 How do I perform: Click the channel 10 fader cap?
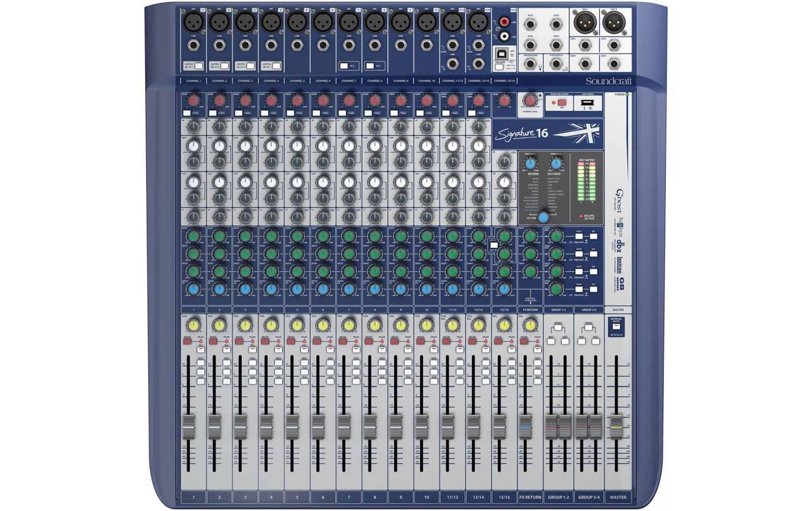(x=422, y=426)
